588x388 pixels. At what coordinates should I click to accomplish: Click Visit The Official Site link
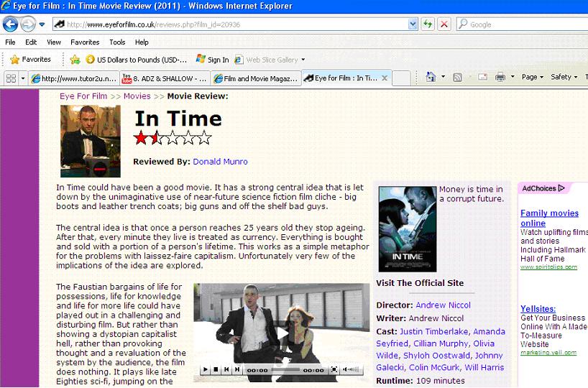pyautogui.click(x=420, y=283)
